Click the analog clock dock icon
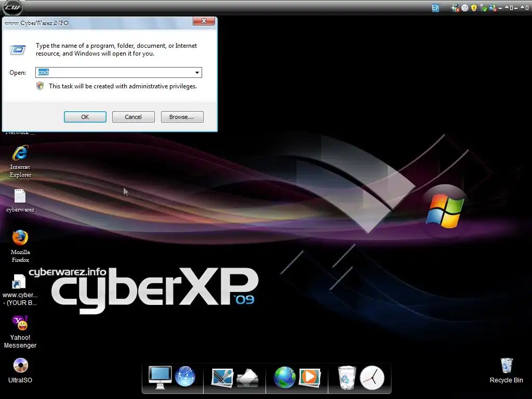 [x=372, y=378]
